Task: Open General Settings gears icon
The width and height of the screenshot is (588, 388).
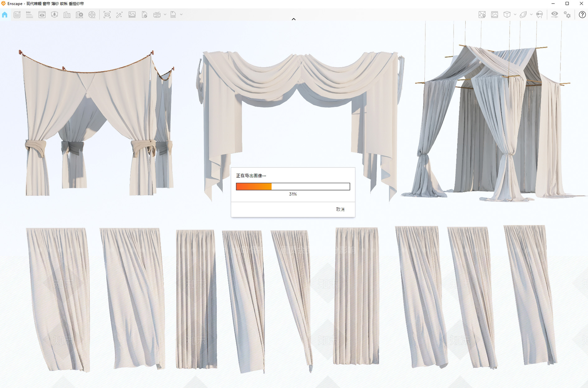Action: tap(567, 15)
